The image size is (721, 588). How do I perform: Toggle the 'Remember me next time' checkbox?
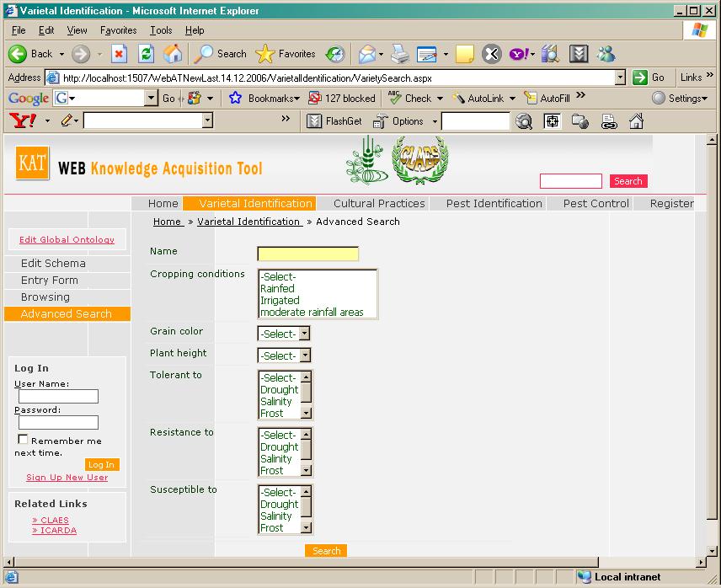(x=23, y=440)
